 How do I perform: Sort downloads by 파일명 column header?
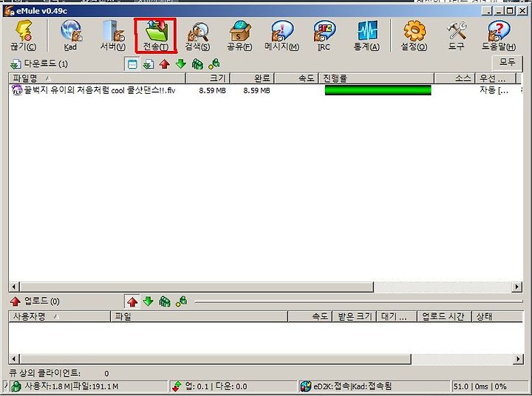click(x=97, y=78)
